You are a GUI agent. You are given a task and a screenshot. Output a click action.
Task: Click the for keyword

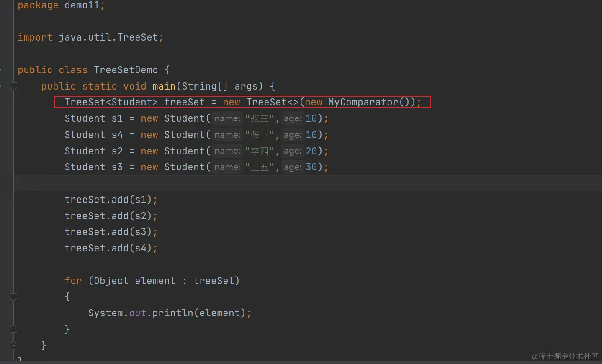73,281
